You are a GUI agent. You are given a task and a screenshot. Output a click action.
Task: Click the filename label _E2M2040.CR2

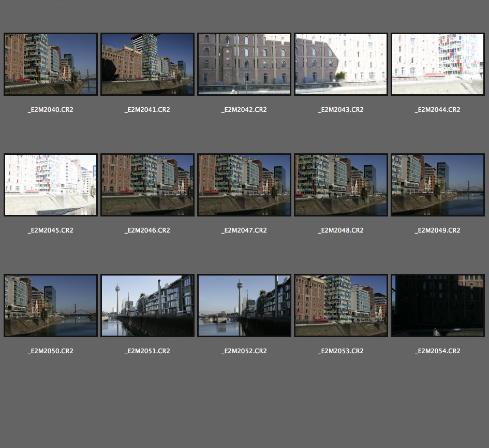click(x=51, y=110)
